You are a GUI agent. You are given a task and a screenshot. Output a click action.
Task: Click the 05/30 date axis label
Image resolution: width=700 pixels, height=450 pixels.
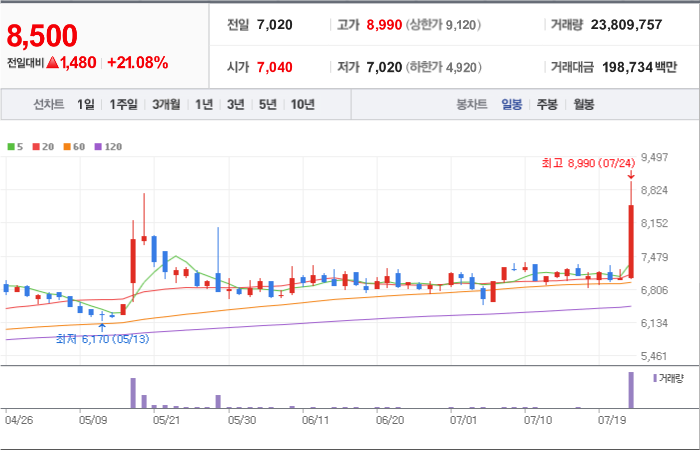(x=242, y=420)
